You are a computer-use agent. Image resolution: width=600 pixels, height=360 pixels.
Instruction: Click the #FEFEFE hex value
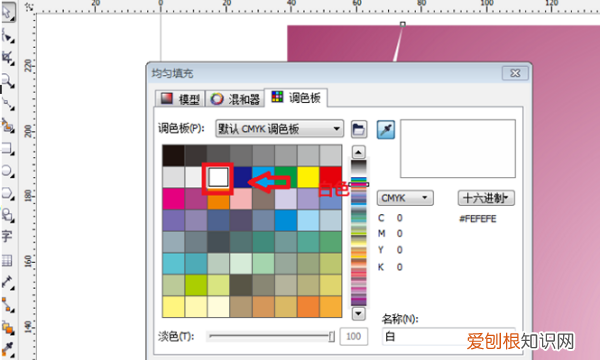478,219
